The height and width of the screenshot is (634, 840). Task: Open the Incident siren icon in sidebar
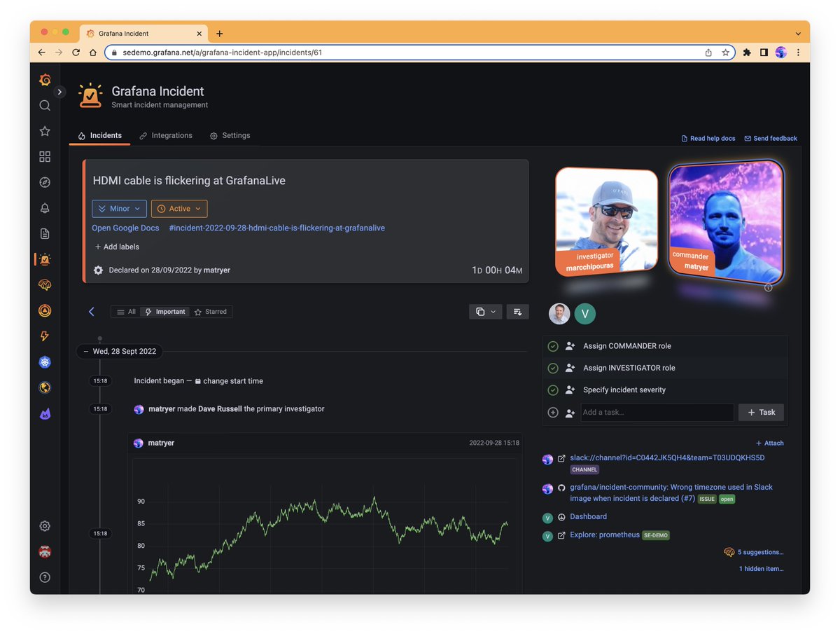point(45,259)
